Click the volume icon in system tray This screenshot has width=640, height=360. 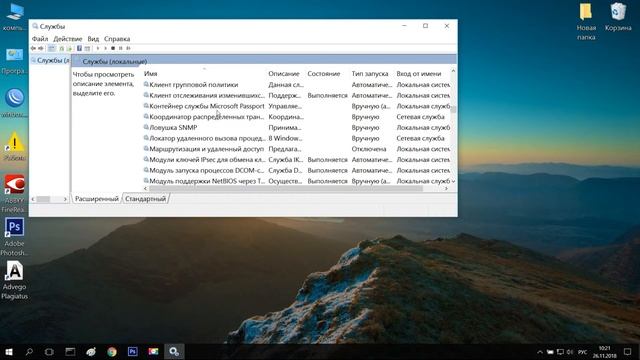tap(570, 352)
